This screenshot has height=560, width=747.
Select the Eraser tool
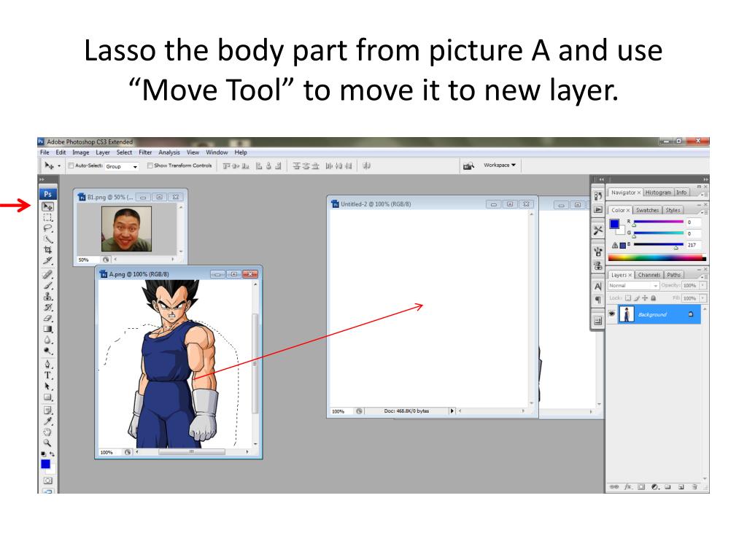47,318
